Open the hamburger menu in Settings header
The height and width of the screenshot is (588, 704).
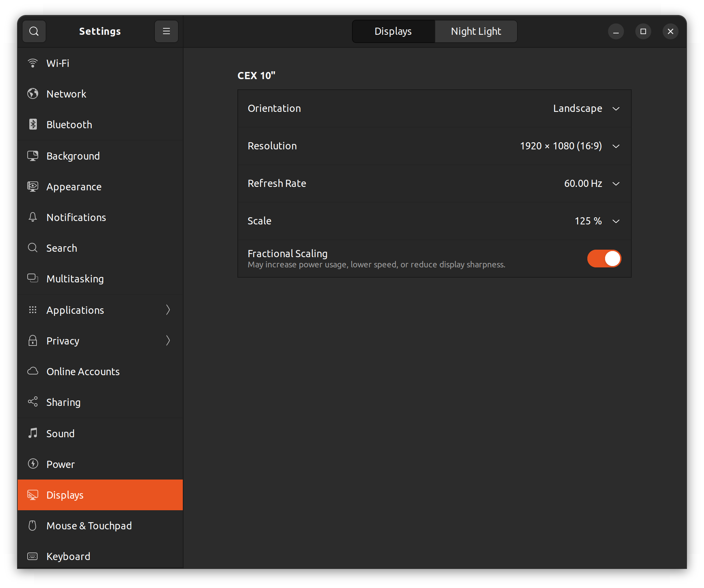(x=166, y=31)
